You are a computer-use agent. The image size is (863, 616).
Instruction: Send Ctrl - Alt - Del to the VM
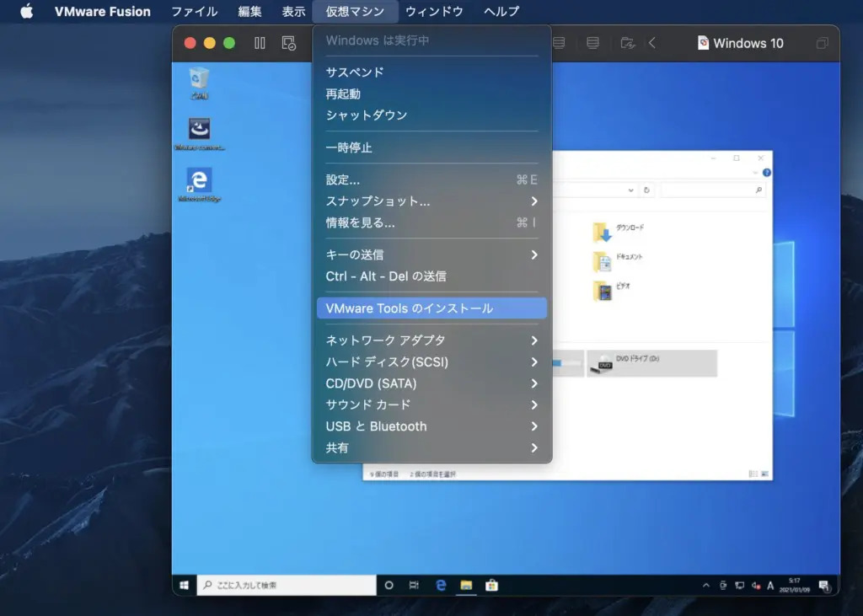(x=431, y=276)
